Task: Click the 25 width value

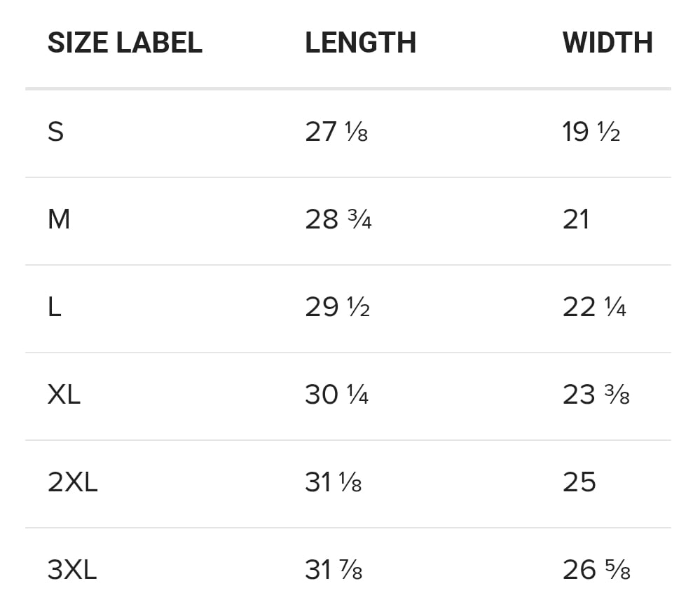Action: (x=579, y=482)
